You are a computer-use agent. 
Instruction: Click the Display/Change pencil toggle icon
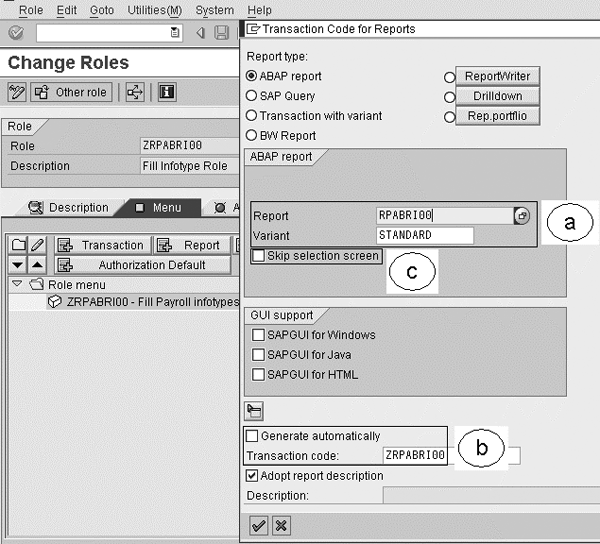[x=17, y=92]
